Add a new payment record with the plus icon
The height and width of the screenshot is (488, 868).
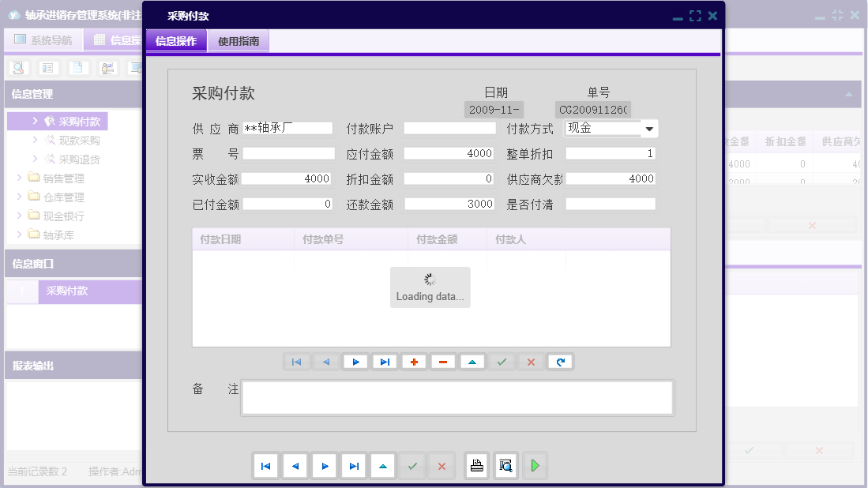click(x=414, y=362)
